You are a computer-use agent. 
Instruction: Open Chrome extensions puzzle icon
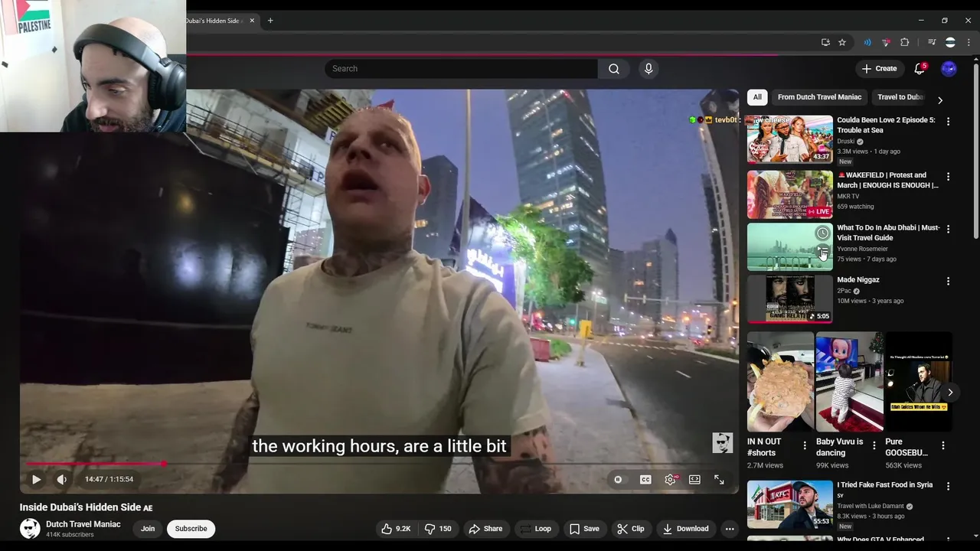click(x=905, y=42)
